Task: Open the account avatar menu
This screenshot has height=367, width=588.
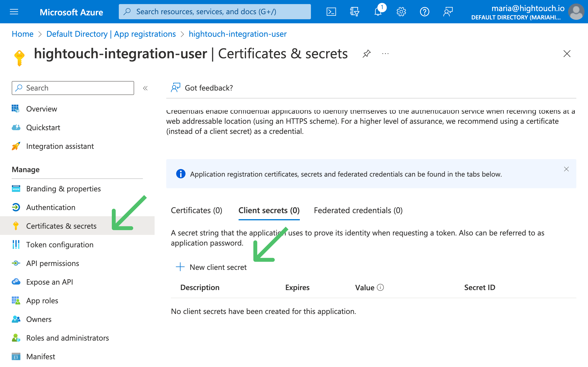Action: click(x=576, y=12)
